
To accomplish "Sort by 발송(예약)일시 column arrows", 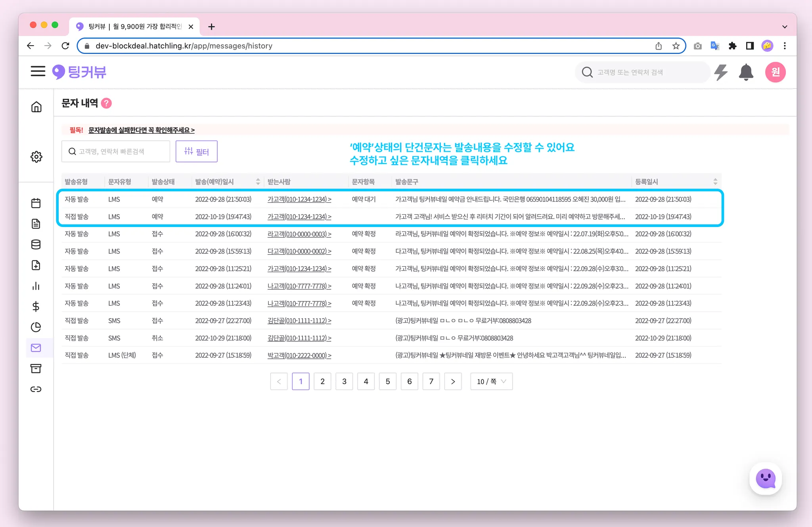I will click(x=258, y=182).
